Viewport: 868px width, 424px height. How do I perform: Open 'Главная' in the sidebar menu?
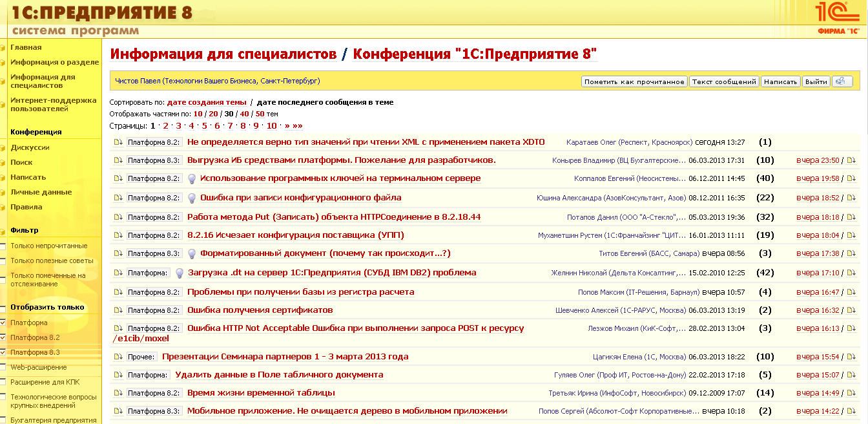pos(26,47)
